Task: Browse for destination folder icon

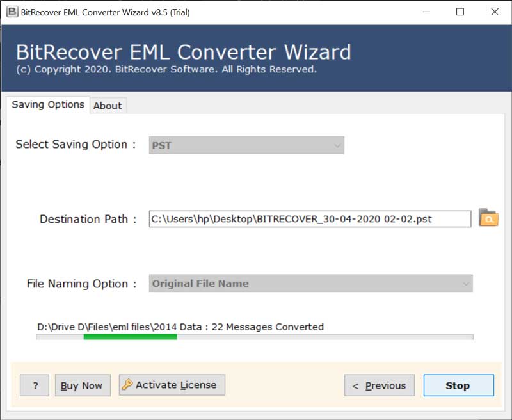Action: (x=488, y=218)
